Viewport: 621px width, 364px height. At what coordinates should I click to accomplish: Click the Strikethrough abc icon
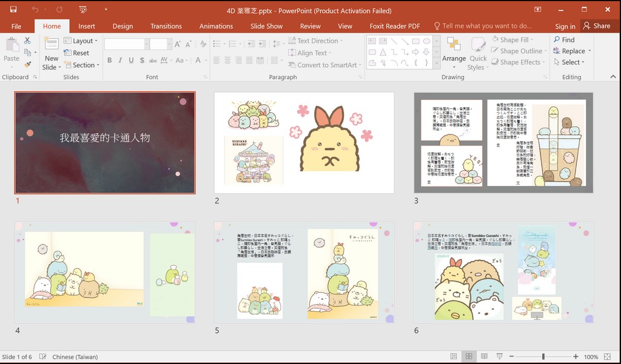click(153, 61)
